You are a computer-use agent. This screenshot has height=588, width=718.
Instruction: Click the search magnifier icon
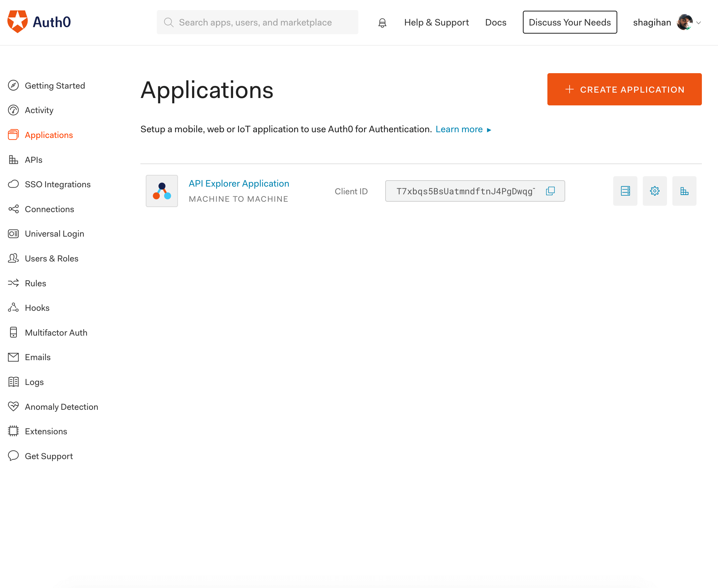(169, 22)
